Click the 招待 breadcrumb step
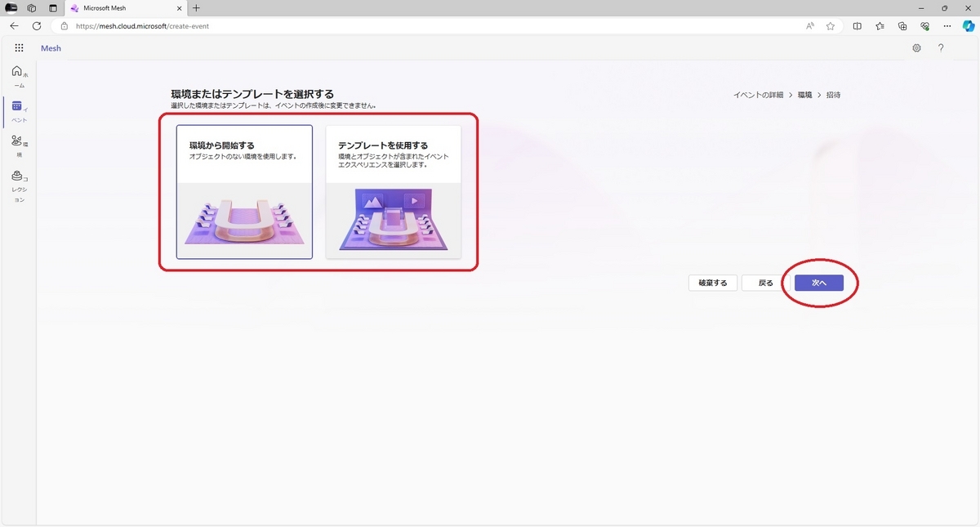980x527 pixels. [x=833, y=95]
